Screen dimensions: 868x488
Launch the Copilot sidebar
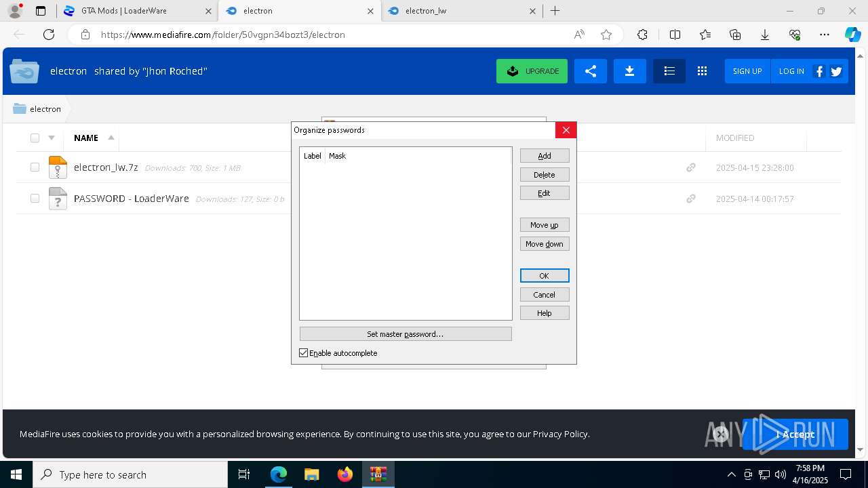point(852,35)
